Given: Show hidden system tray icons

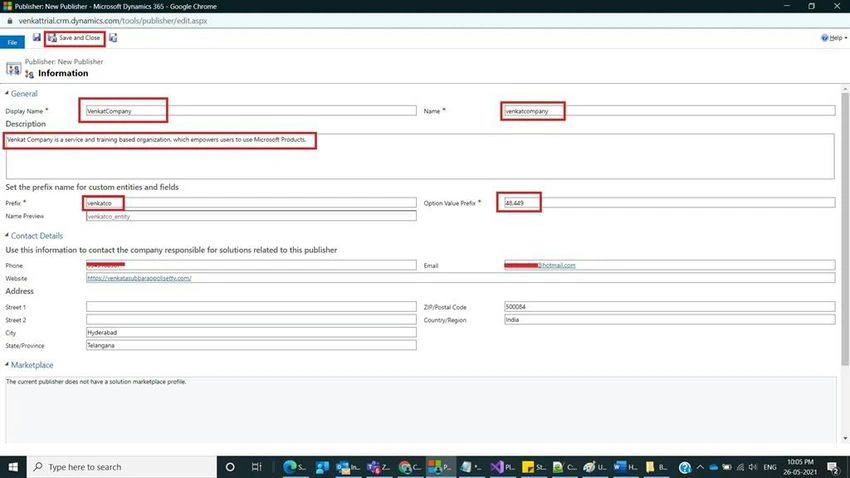Looking at the screenshot, I should tap(700, 467).
